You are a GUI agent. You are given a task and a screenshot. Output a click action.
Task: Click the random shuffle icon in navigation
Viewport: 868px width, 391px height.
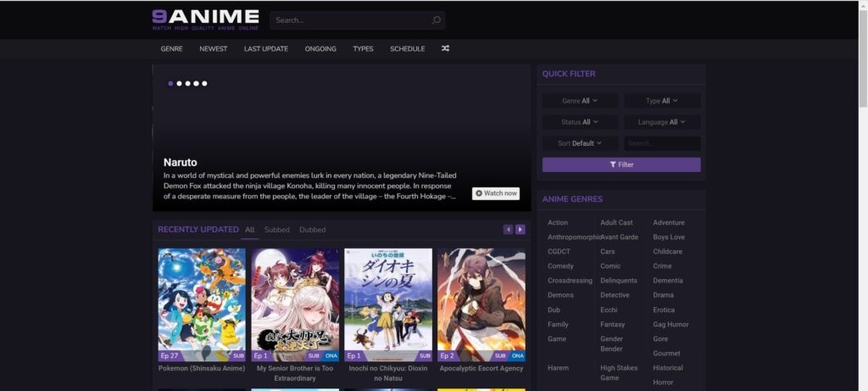[445, 48]
